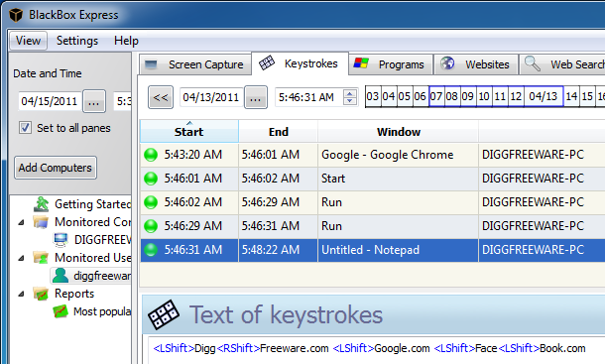
Task: Select day 14 on the date timeline
Action: [x=571, y=96]
